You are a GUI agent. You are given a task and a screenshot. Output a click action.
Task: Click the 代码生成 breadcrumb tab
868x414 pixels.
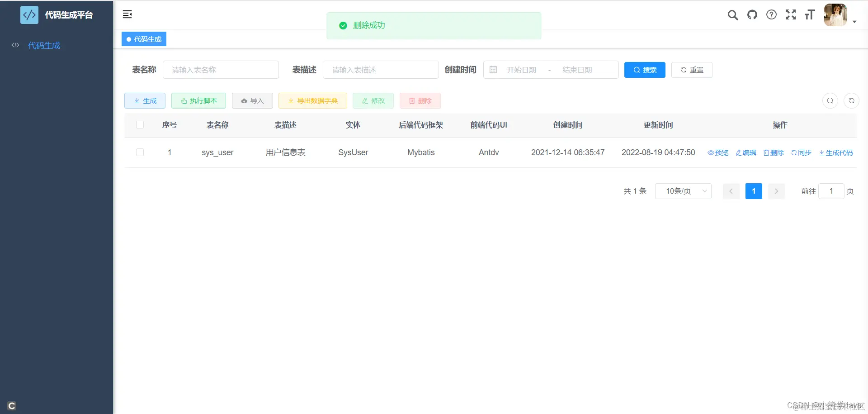[144, 39]
